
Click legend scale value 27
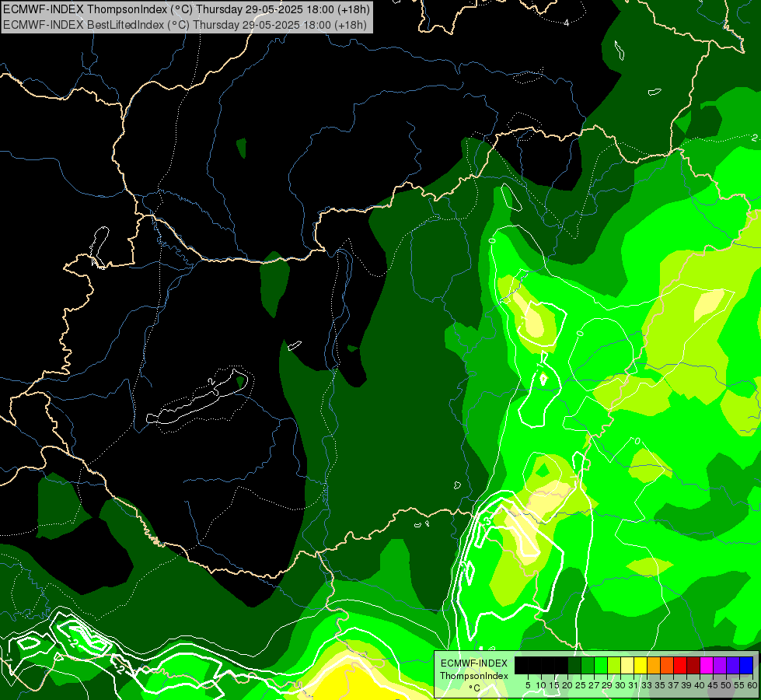click(x=594, y=685)
